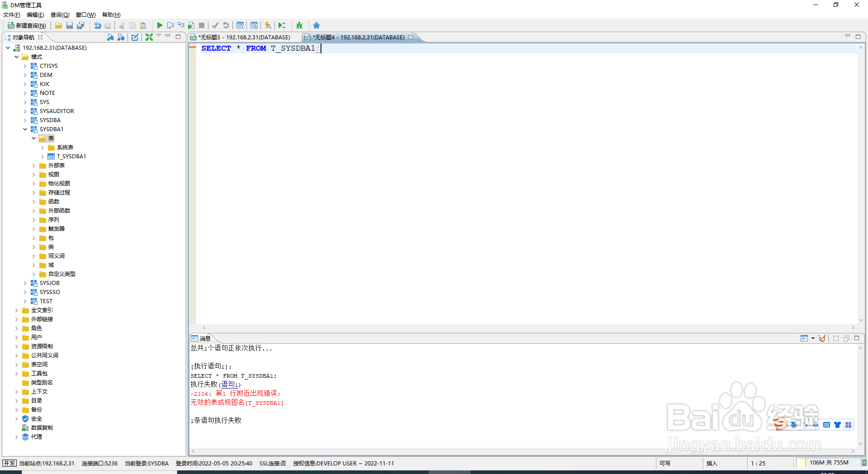
Task: Expand the 用户 users folder
Action: (17, 337)
